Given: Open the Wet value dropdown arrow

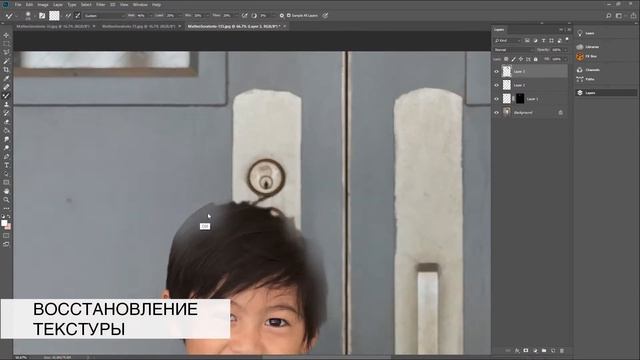Looking at the screenshot, I should pyautogui.click(x=151, y=16).
